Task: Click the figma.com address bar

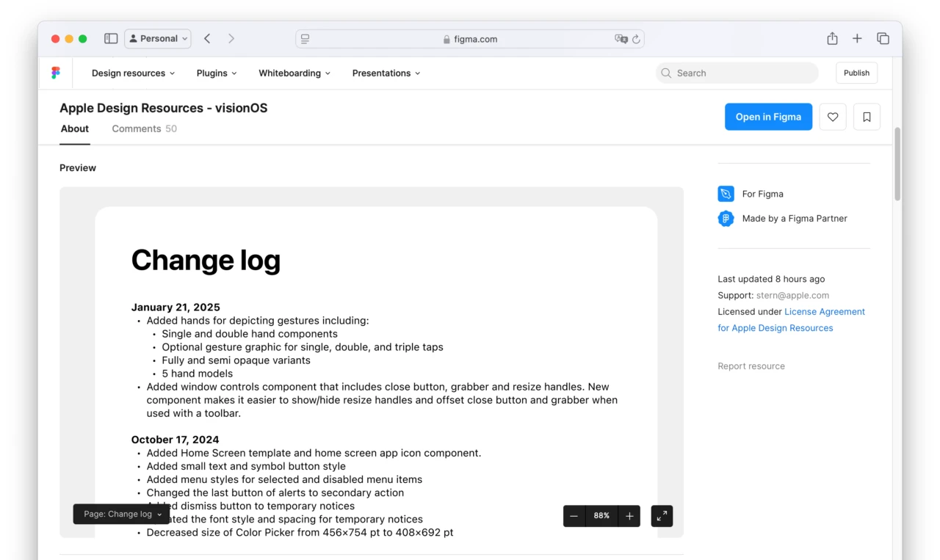Action: pos(470,39)
